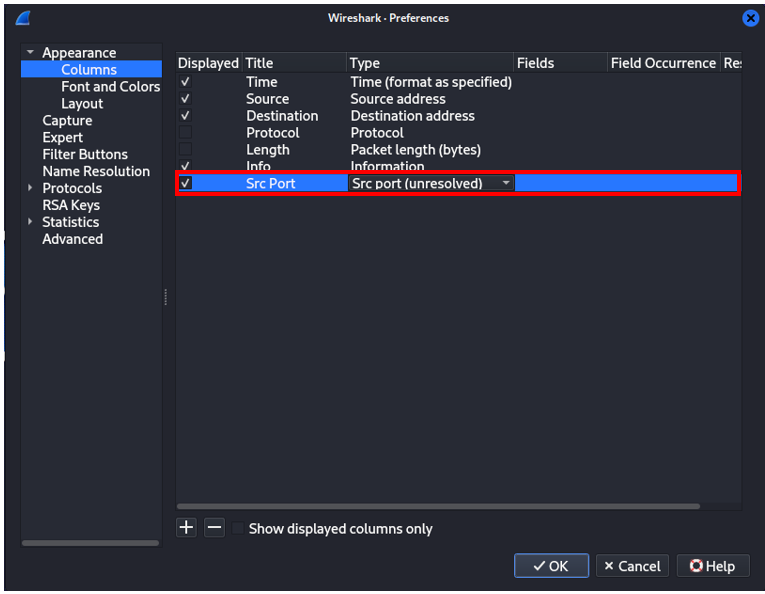Select Statistics preferences item

(70, 222)
